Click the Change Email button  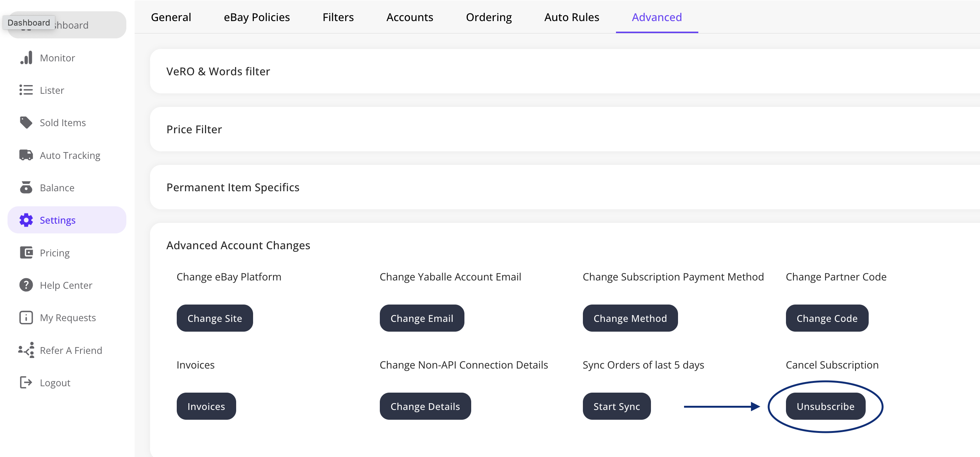pyautogui.click(x=422, y=318)
